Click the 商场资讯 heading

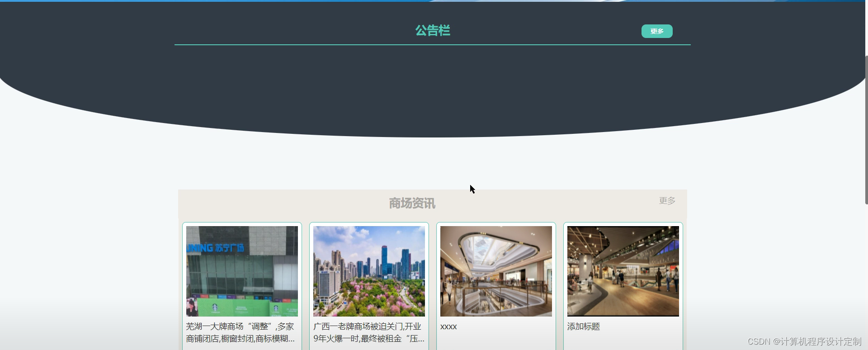pyautogui.click(x=412, y=203)
